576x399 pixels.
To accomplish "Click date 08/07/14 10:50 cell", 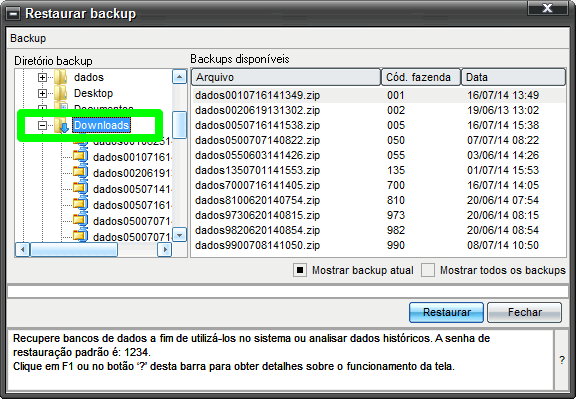I will pos(503,245).
